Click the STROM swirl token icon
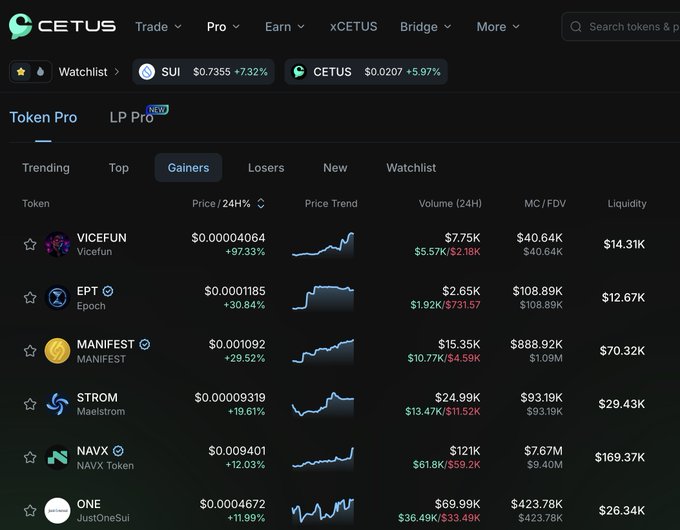This screenshot has height=530, width=680. 57,404
